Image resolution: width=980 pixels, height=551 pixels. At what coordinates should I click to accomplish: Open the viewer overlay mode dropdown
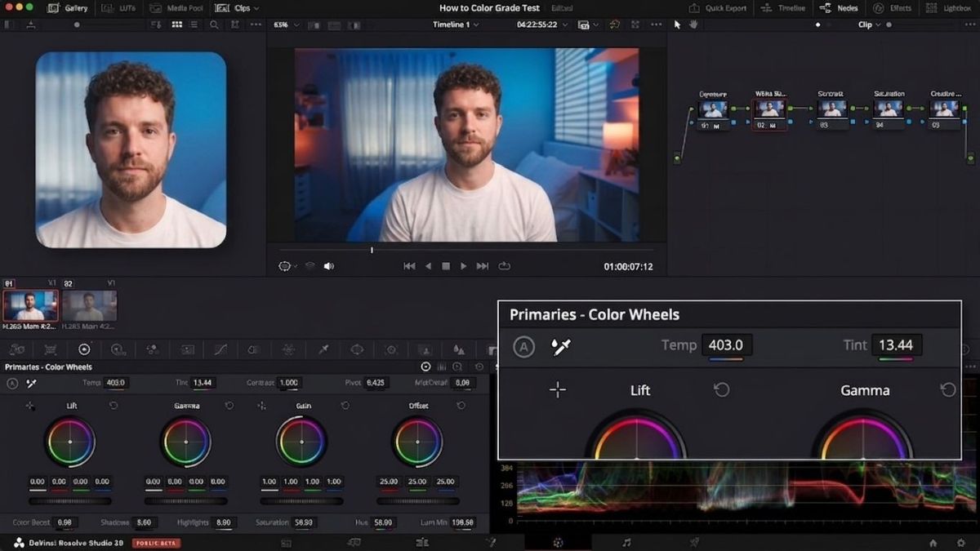287,266
